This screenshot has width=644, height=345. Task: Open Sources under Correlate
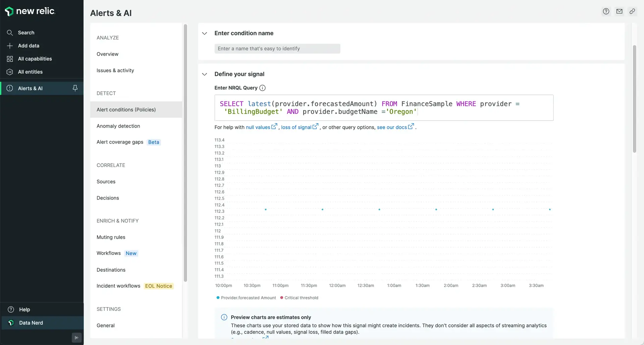click(106, 182)
